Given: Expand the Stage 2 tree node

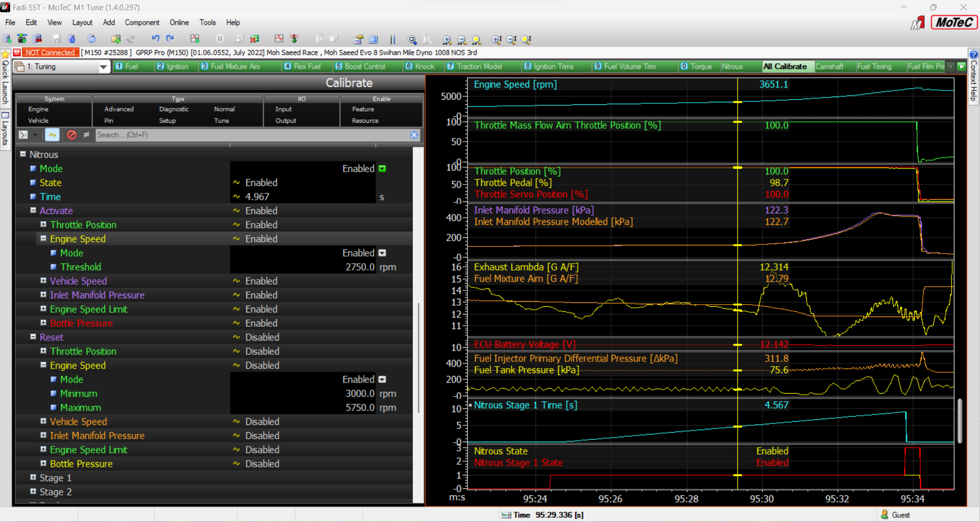Looking at the screenshot, I should [x=33, y=491].
